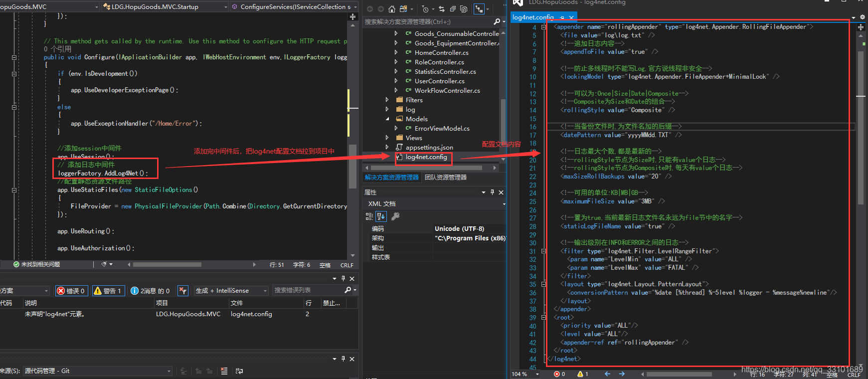Screen dimensions: 868x379
Task: Open XML 文档 object dropdown
Action: (x=504, y=204)
